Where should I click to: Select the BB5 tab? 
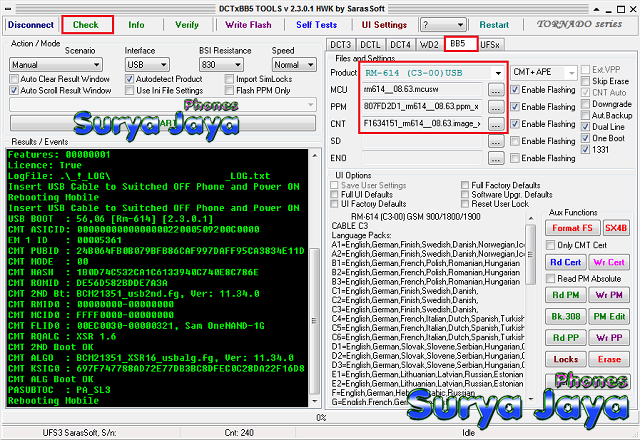pos(461,44)
